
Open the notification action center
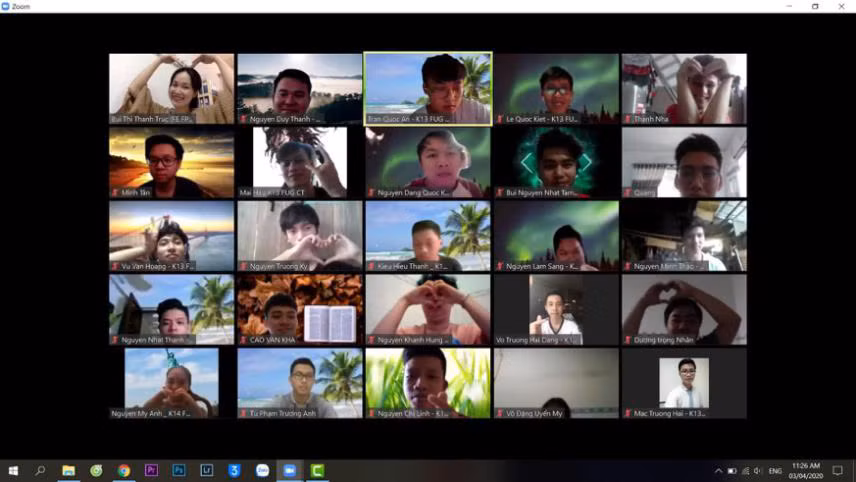coord(838,471)
